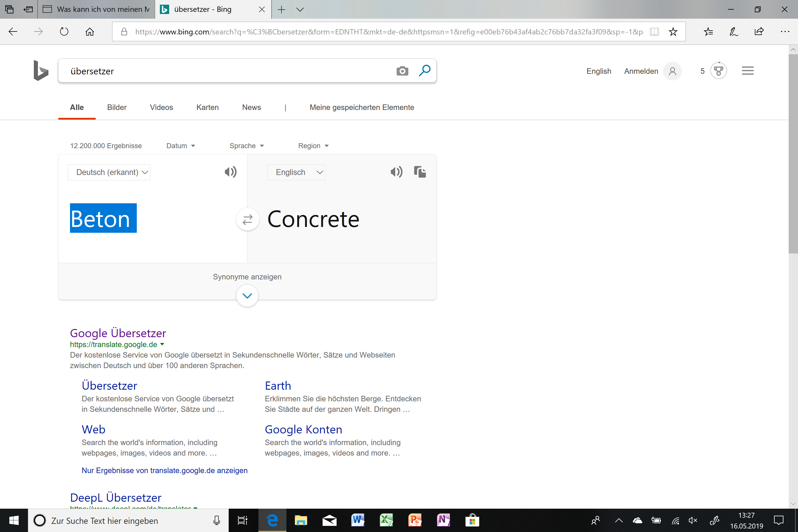Open Microsoft Store from the taskbar

click(x=472, y=520)
